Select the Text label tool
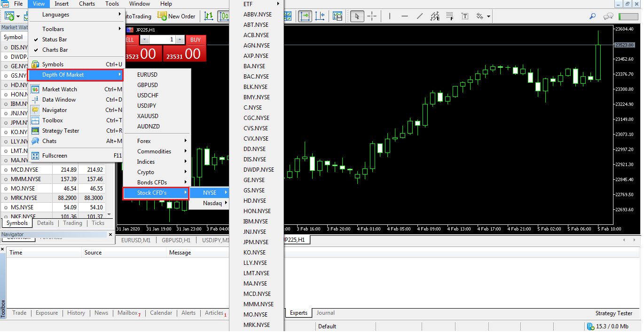644x334 pixels. [x=465, y=16]
